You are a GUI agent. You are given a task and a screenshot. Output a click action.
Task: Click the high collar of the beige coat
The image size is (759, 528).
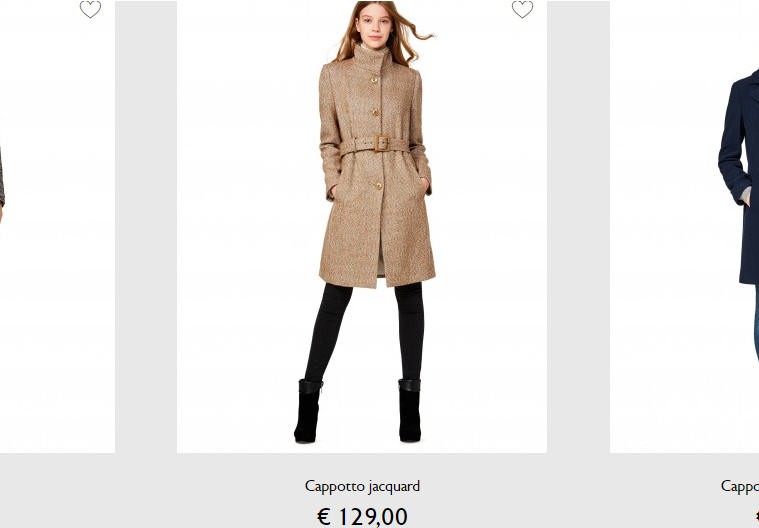(372, 58)
